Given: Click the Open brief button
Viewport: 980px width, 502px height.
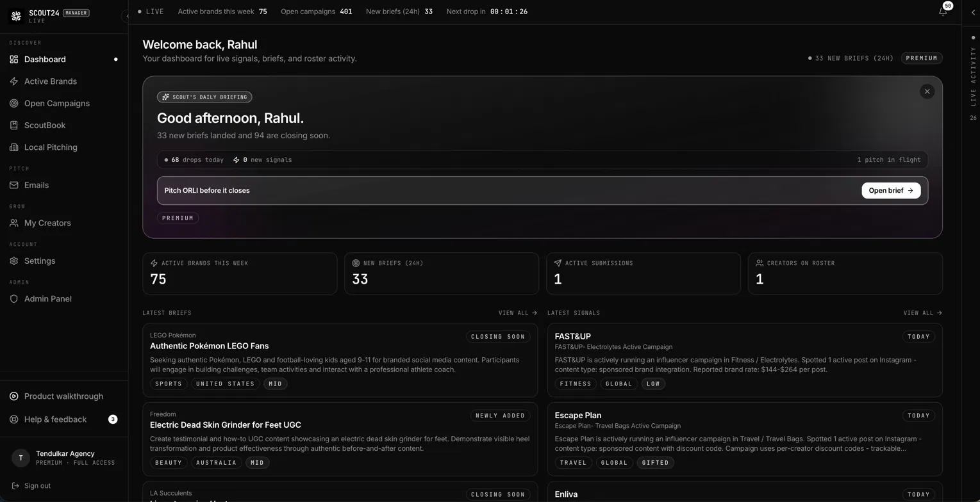Looking at the screenshot, I should [891, 191].
